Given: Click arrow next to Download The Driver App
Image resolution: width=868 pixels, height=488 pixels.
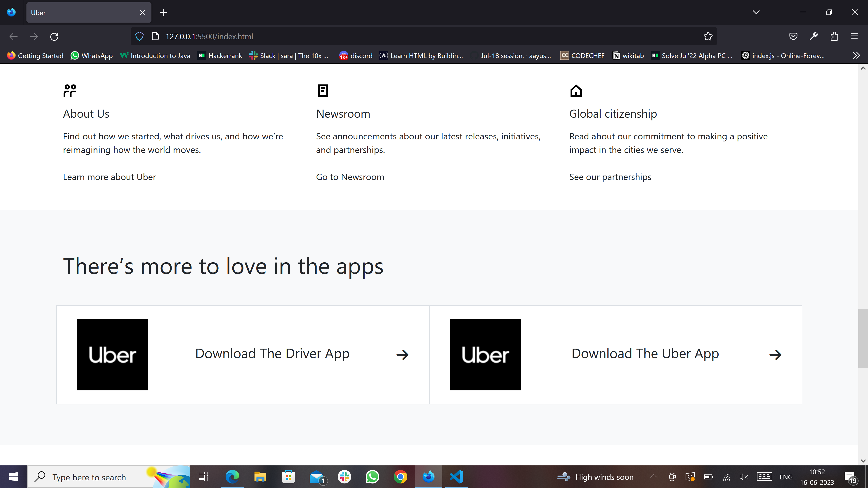Looking at the screenshot, I should (402, 355).
